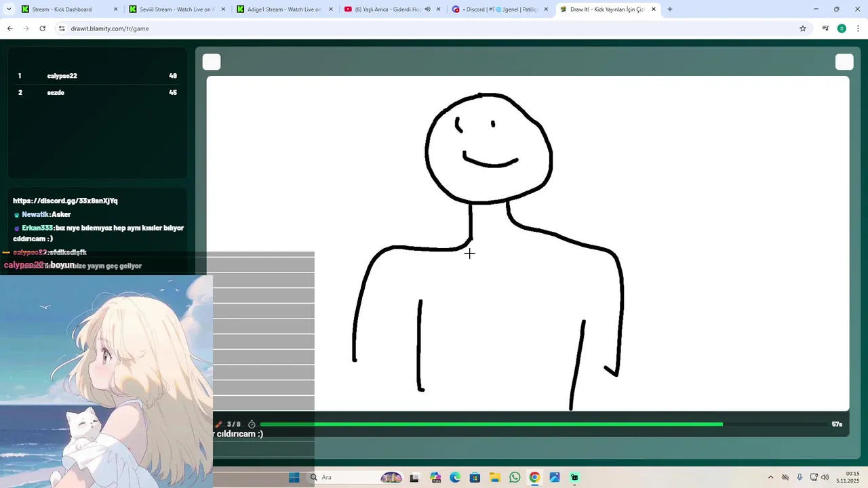Close the Stream - Kick Dashboard tab
This screenshot has height=488, width=868.
pos(115,9)
